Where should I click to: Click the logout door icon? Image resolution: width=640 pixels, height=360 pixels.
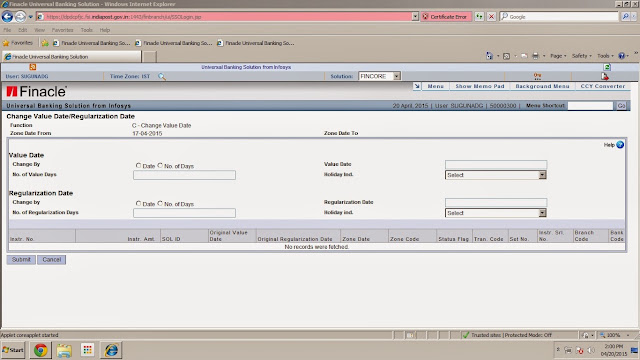[x=604, y=76]
